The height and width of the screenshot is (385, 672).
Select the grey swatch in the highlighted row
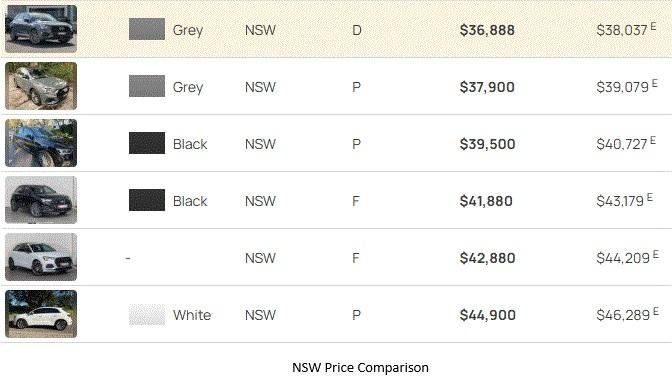click(147, 29)
